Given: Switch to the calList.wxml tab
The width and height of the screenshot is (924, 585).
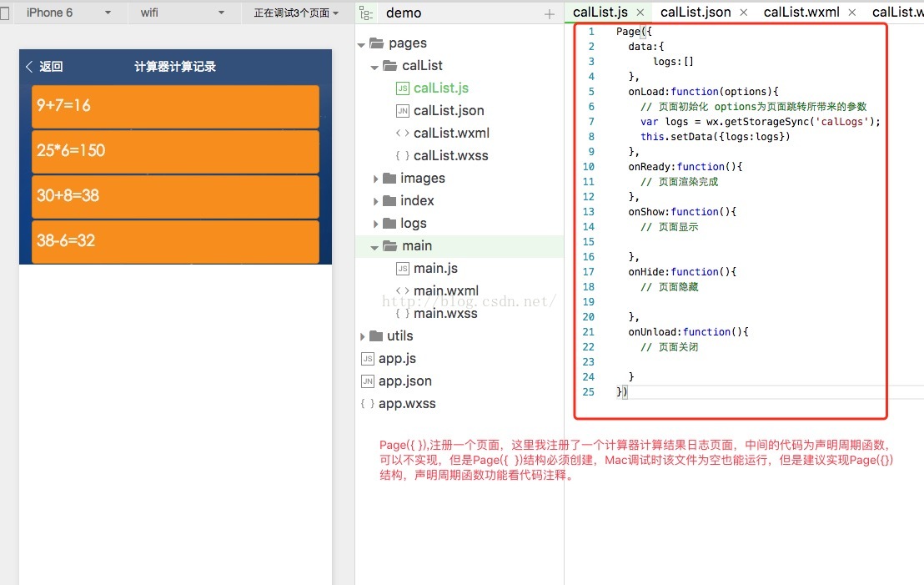Looking at the screenshot, I should (x=801, y=13).
